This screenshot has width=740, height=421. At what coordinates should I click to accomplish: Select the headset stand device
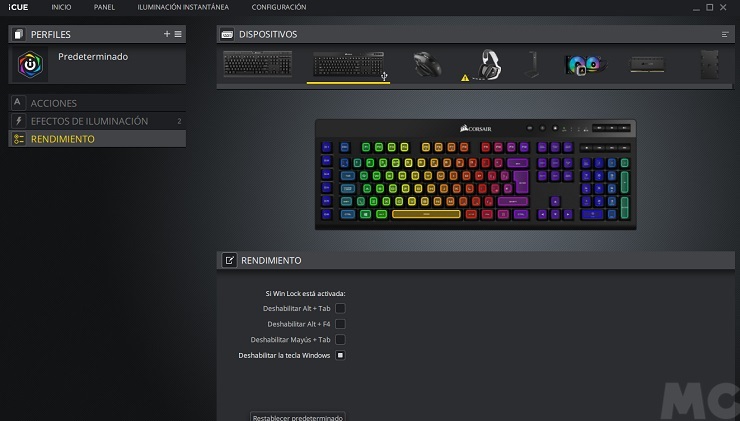coord(532,65)
